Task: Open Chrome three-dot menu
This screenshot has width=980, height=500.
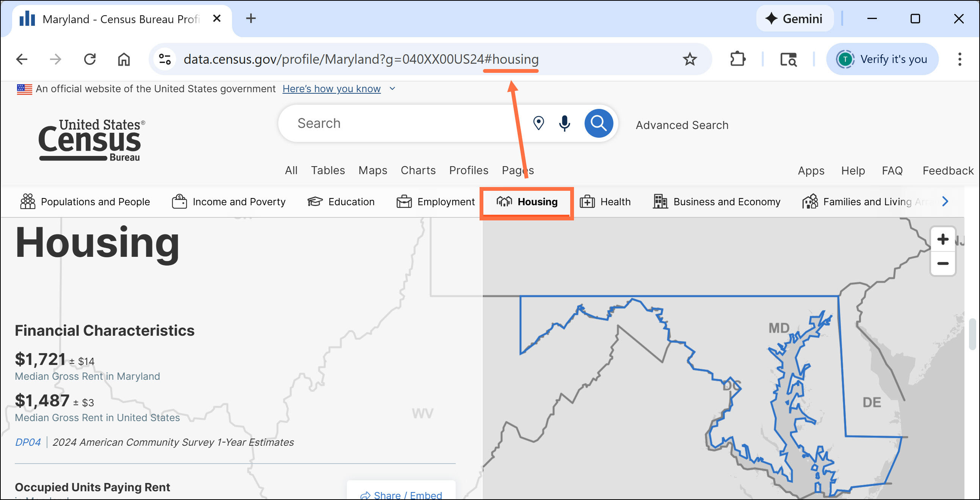Action: [x=960, y=60]
